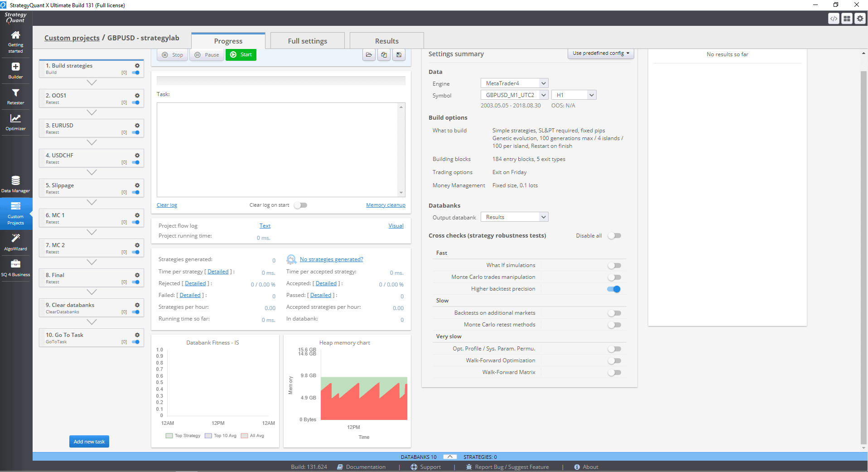The width and height of the screenshot is (868, 472).
Task: Open the H1 timeframe dropdown
Action: 574,95
